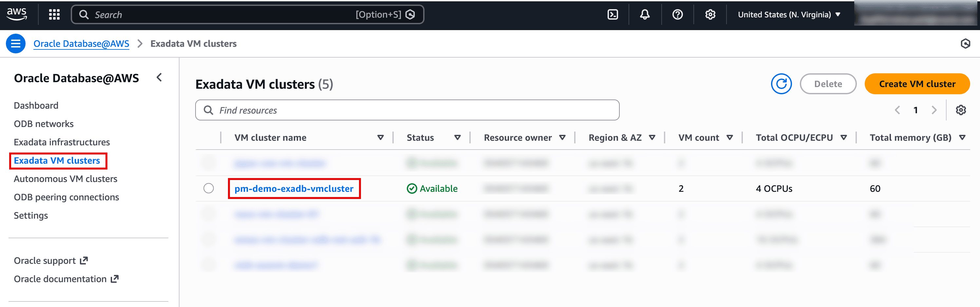Viewport: 980px width, 307px height.
Task: Click the Available status of pm-demo-exadb-vmcluster
Action: point(432,189)
